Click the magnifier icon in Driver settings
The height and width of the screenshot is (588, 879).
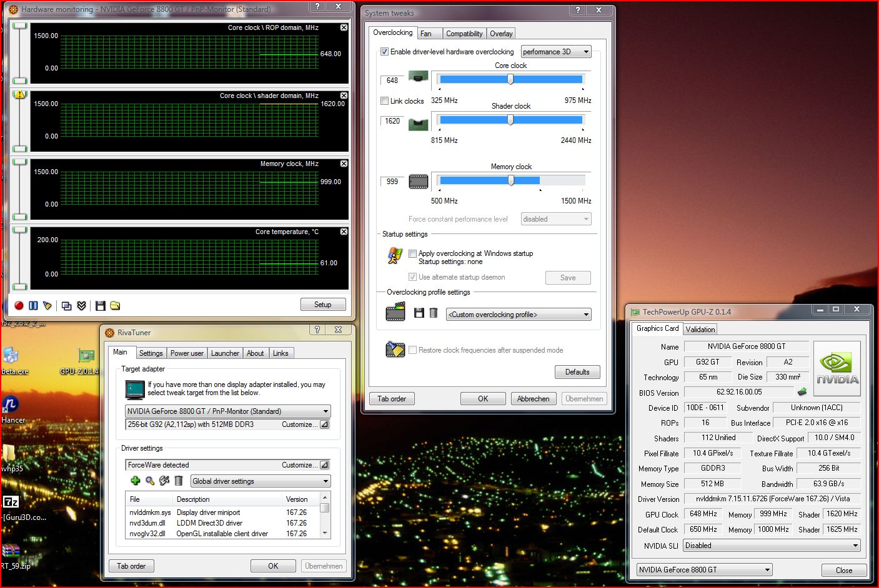tap(150, 481)
